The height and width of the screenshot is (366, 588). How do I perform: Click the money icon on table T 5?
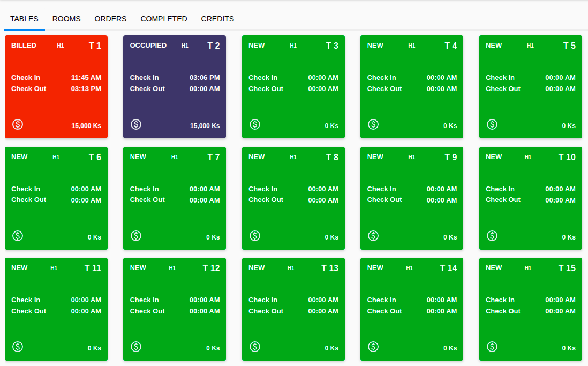click(492, 124)
